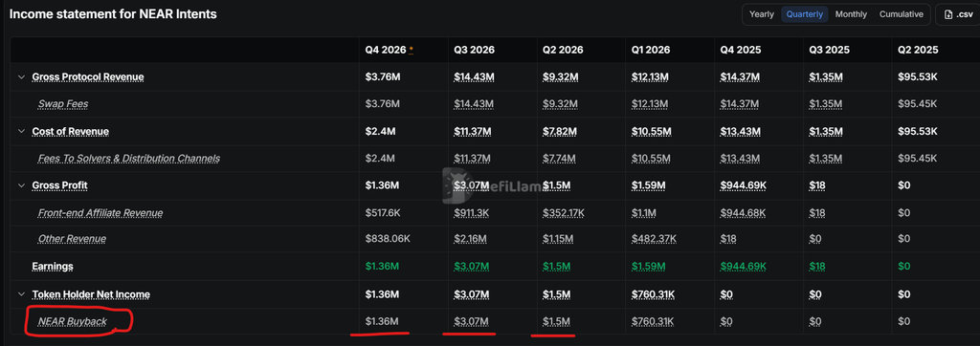
Task: Click Gross Protocol Revenue $95.53K in Q2 2025
Action: pos(918,77)
